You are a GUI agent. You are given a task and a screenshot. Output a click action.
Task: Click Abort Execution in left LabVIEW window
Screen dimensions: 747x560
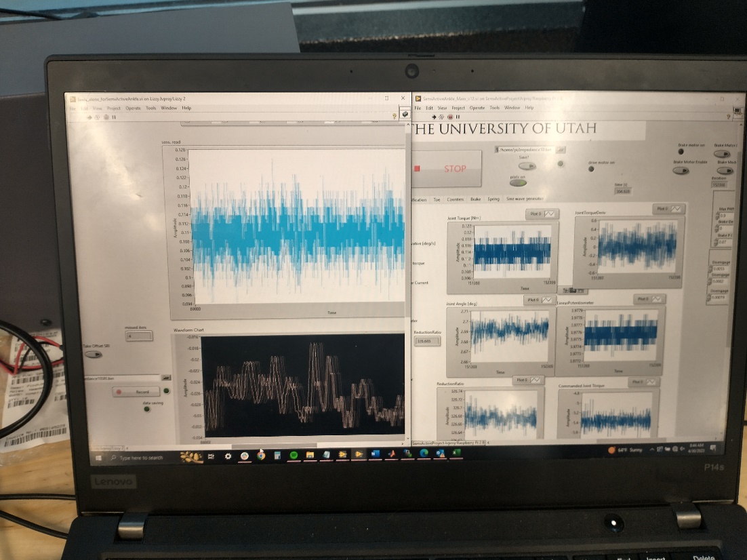[106, 117]
